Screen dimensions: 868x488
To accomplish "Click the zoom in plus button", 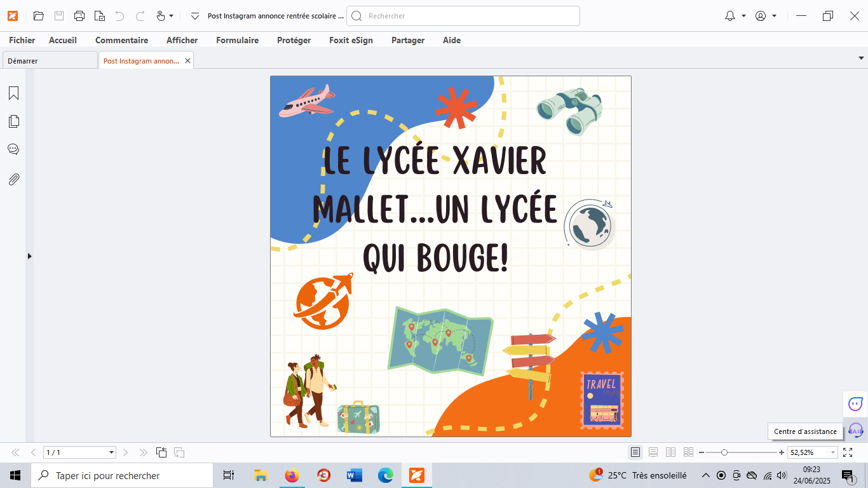I will click(x=782, y=452).
